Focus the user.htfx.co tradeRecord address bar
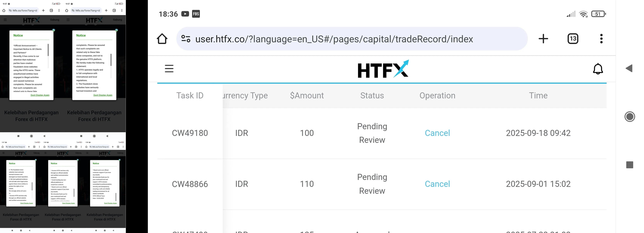This screenshot has height=233, width=644. tap(352, 39)
